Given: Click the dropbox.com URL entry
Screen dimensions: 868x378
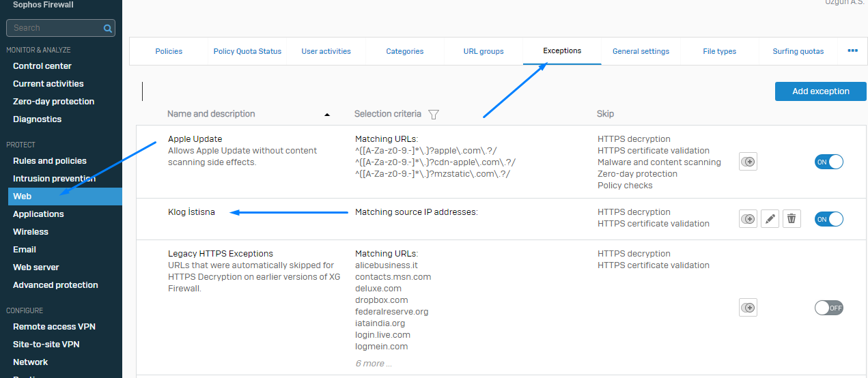Looking at the screenshot, I should pos(382,300).
